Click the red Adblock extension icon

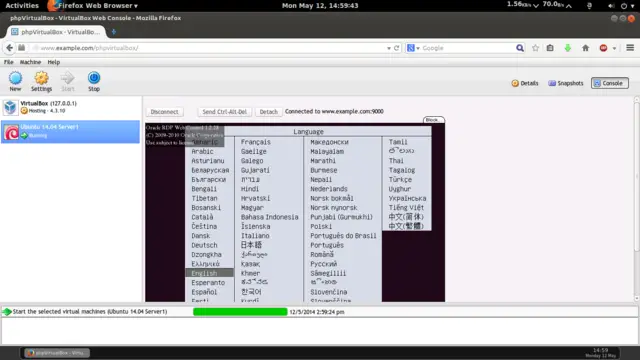603,48
